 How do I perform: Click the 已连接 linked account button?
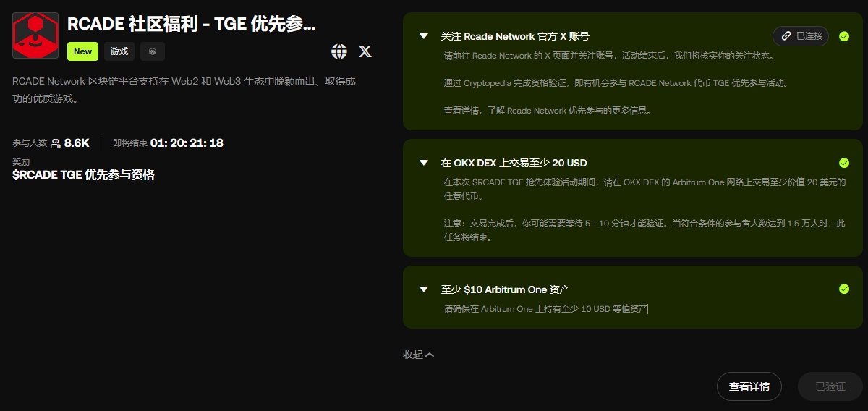point(801,36)
